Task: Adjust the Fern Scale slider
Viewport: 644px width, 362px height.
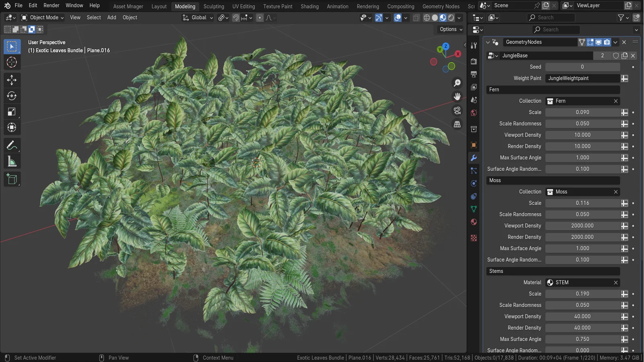Action: tap(582, 112)
